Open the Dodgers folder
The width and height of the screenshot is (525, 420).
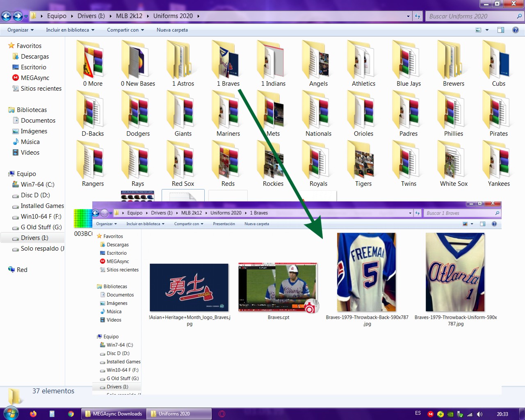pyautogui.click(x=138, y=113)
